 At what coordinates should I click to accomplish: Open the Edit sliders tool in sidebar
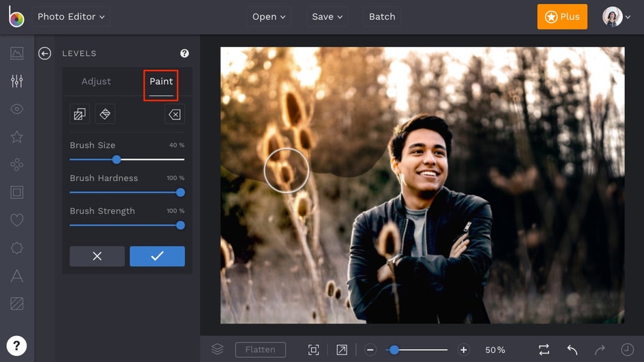tap(17, 81)
